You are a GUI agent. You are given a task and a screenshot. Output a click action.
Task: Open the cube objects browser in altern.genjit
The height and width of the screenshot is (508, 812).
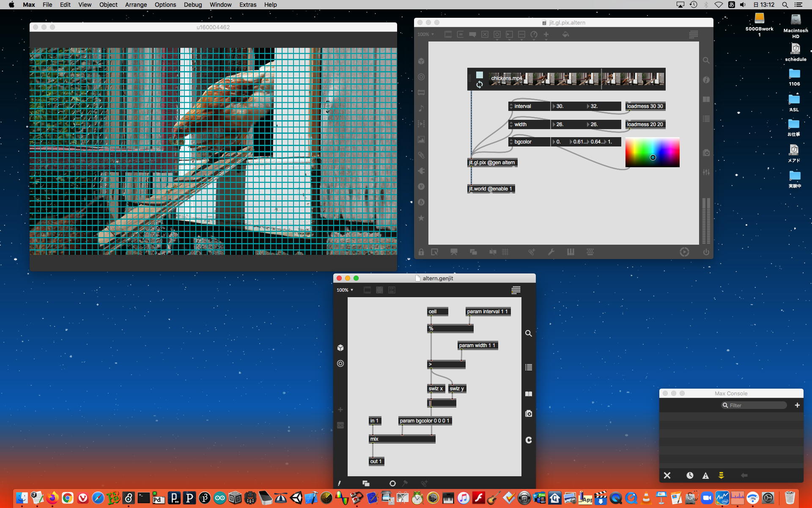(340, 348)
